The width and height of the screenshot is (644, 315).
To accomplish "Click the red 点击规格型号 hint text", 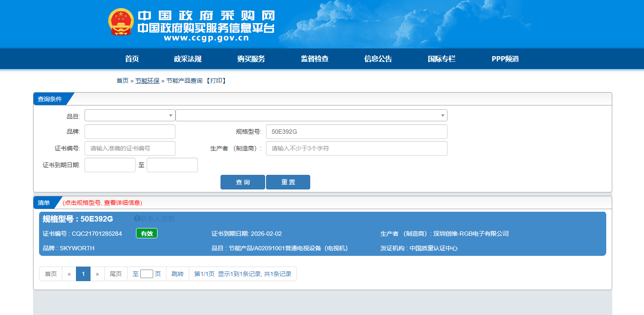I will tap(103, 203).
